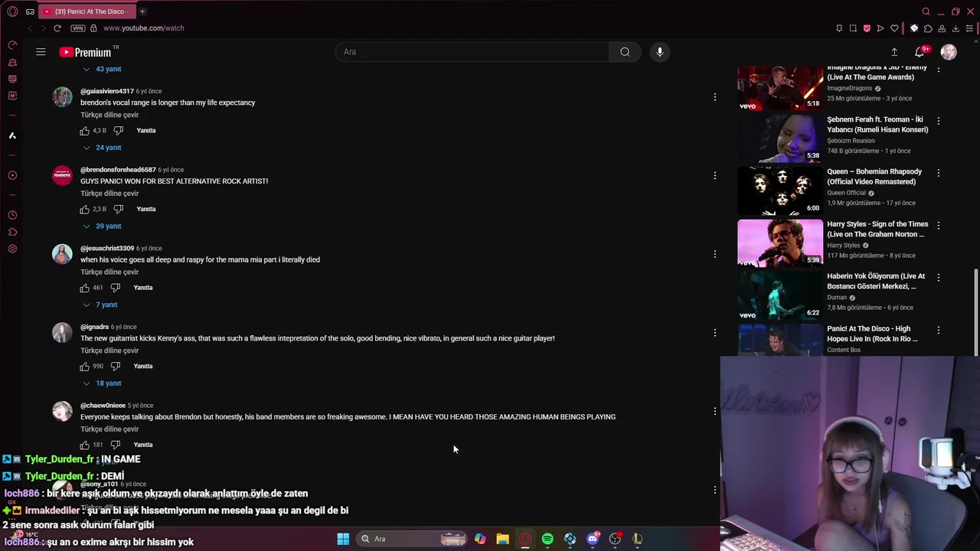Open Queen – Bohemian Rhapsody video title
The height and width of the screenshot is (551, 980).
click(874, 177)
